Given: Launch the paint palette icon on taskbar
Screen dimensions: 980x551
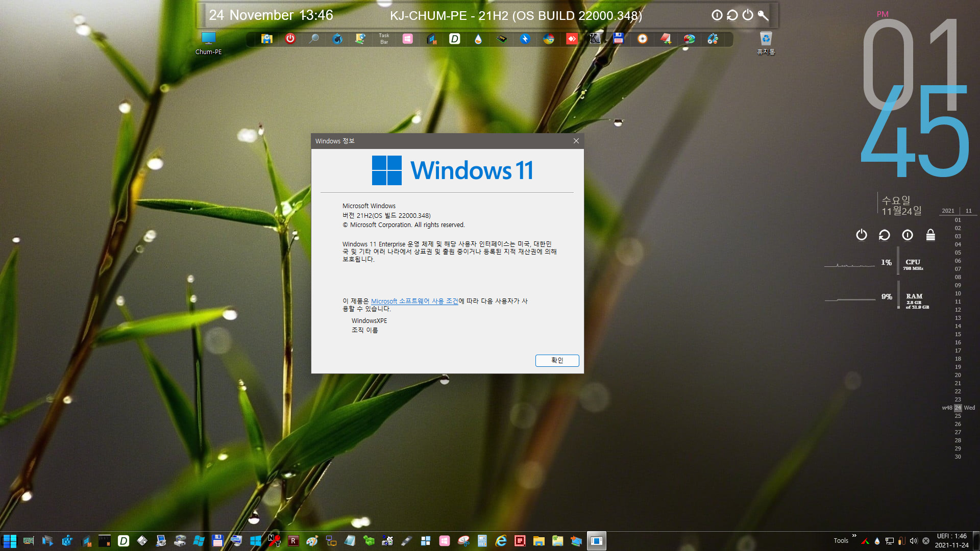Looking at the screenshot, I should (x=312, y=541).
